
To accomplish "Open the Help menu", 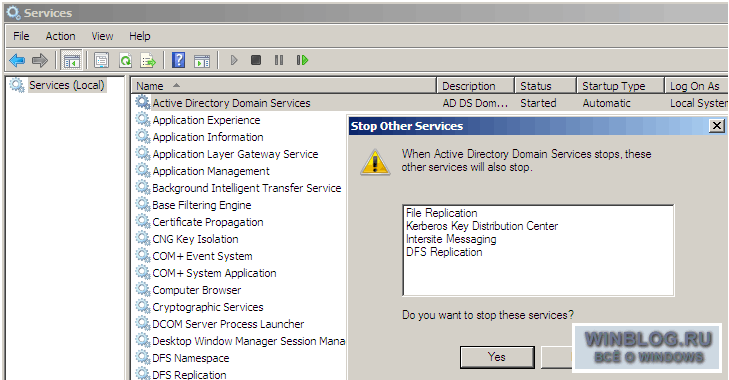I will coord(139,36).
